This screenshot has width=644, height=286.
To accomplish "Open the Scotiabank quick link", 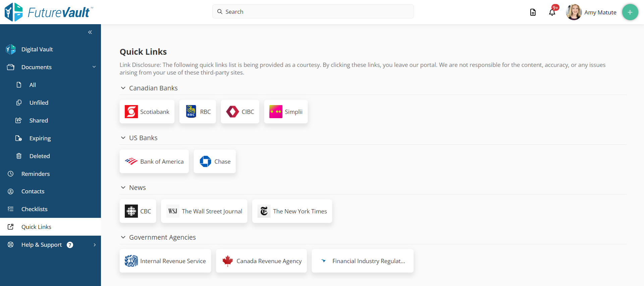I will 147,112.
